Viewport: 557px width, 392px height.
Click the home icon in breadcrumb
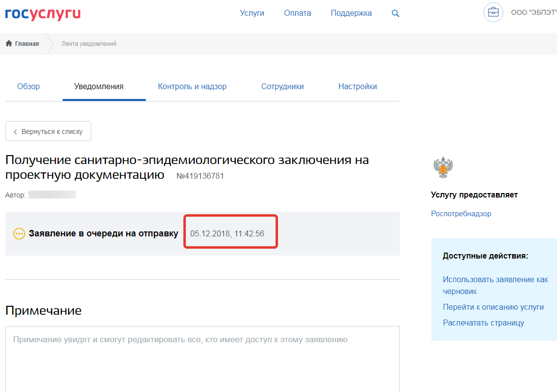9,44
